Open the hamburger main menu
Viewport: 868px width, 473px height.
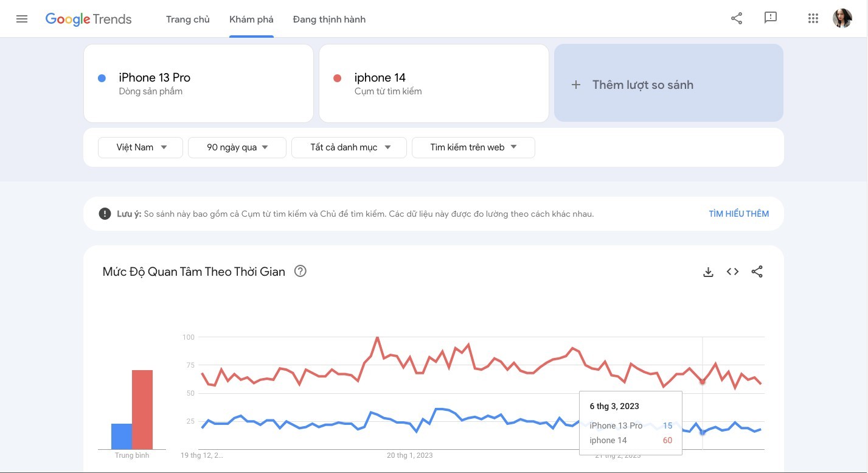point(22,19)
